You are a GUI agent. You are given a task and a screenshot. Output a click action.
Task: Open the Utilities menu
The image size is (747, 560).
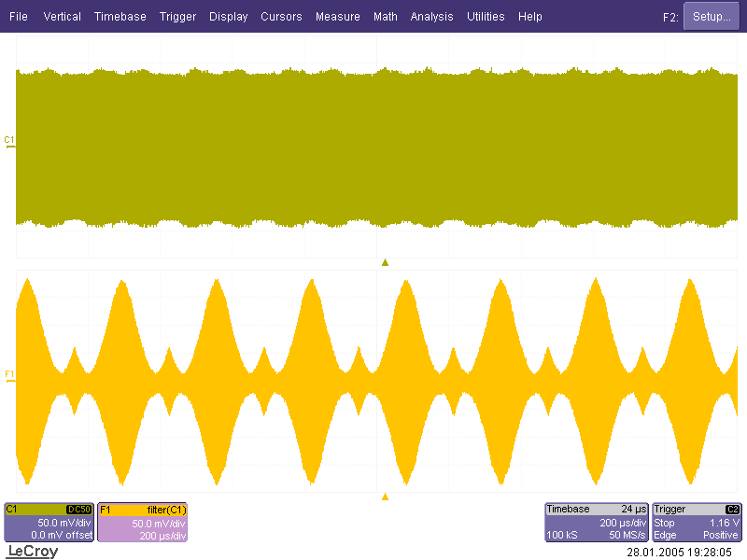486,17
